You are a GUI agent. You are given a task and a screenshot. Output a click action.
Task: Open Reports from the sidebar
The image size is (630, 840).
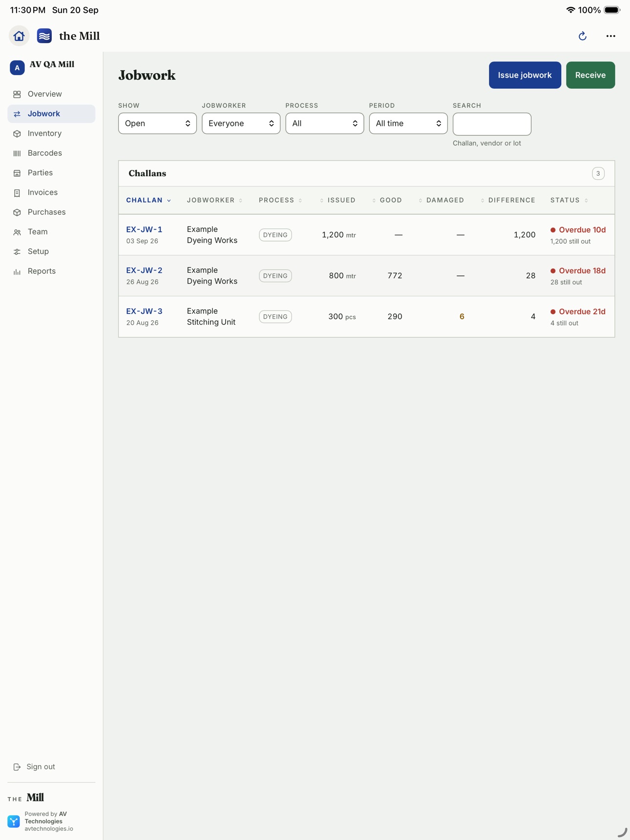[51, 271]
